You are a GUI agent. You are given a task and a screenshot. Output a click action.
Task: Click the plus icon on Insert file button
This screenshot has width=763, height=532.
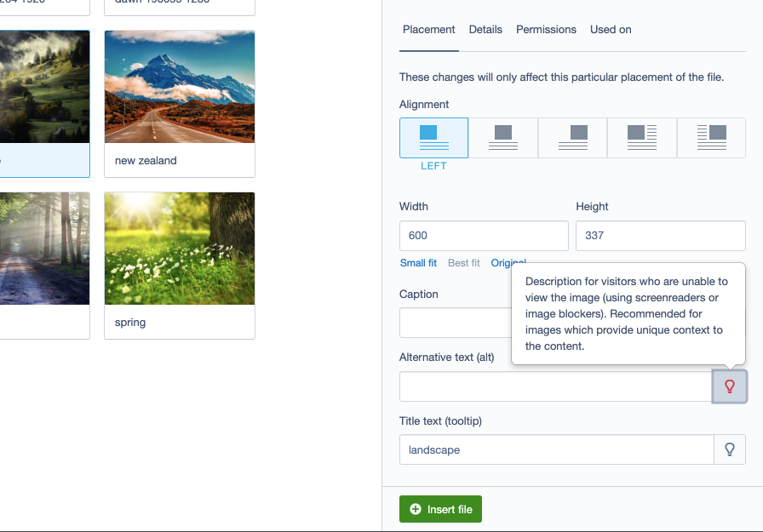coord(415,508)
